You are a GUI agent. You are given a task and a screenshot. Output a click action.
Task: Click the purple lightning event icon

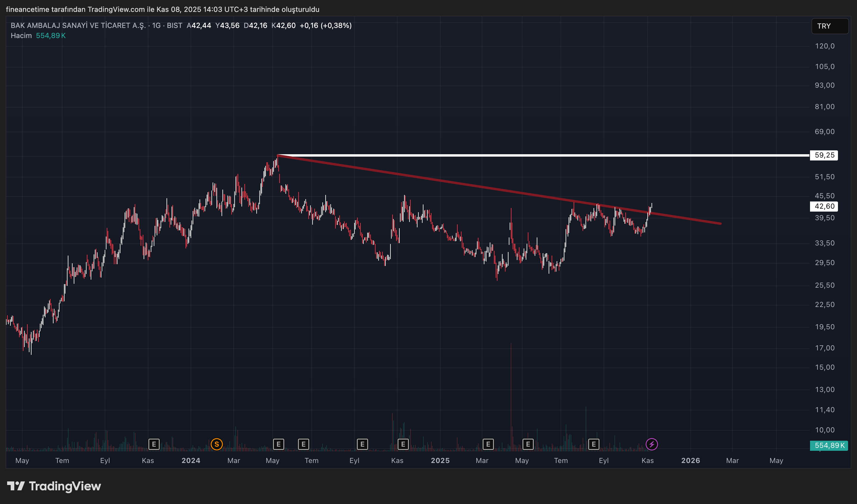651,444
